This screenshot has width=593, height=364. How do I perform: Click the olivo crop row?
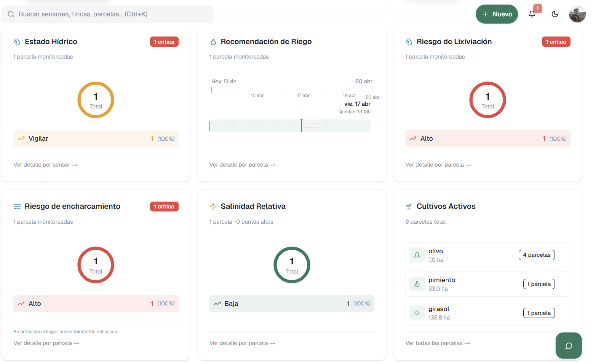(x=488, y=255)
